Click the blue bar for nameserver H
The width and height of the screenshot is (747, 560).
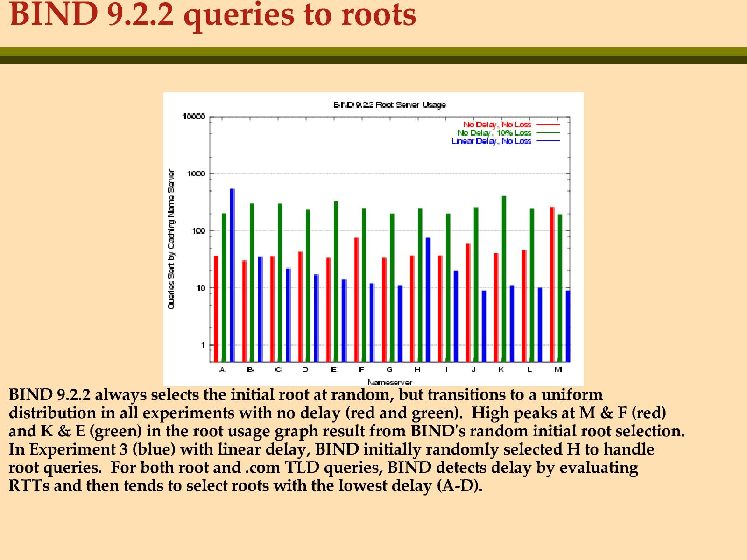(x=428, y=300)
